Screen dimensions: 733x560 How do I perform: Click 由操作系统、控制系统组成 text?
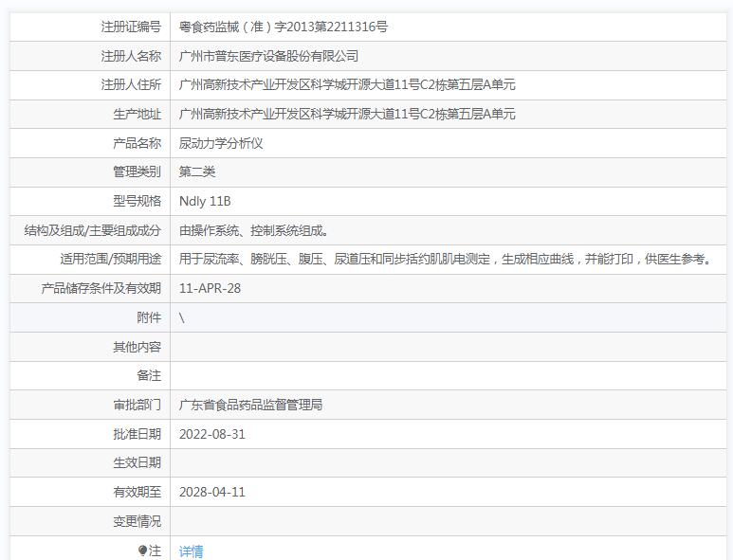253,230
